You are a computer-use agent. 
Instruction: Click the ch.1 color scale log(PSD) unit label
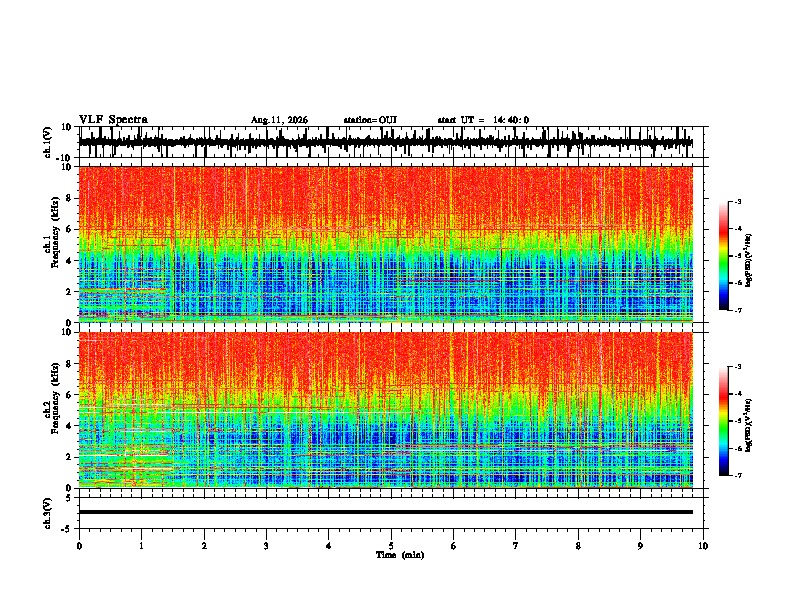coord(749,260)
